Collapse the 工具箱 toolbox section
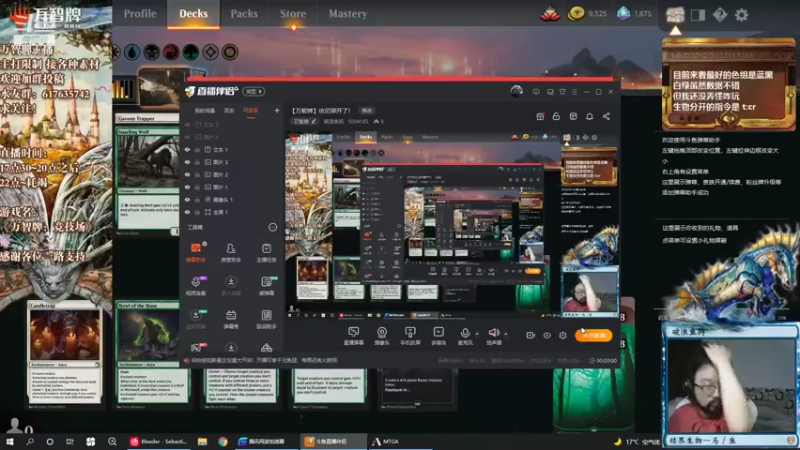 coord(272,227)
